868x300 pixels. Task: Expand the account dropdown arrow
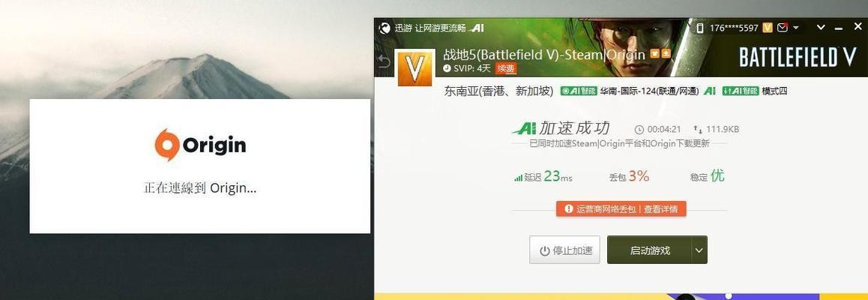tap(796, 28)
